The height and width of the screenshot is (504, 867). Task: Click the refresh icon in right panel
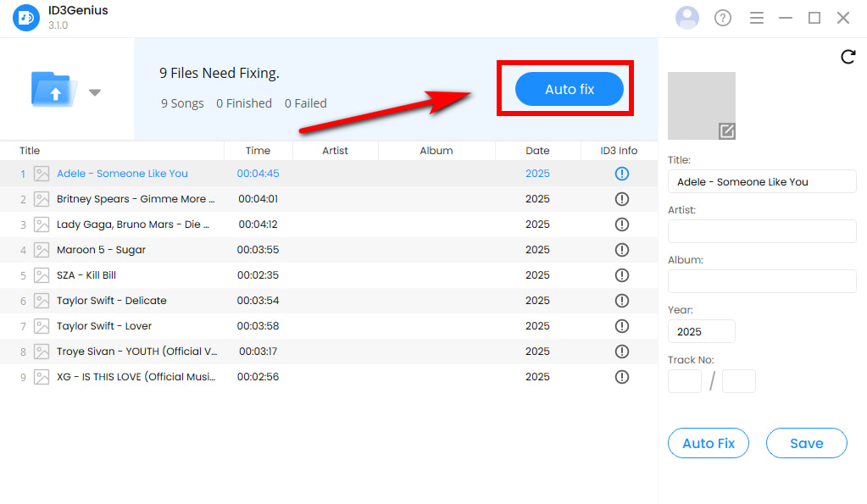848,57
